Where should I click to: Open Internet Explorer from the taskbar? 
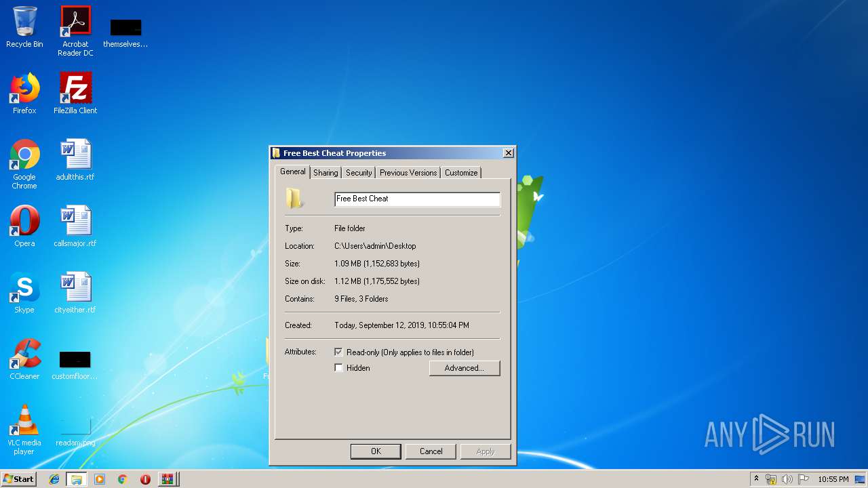[54, 479]
